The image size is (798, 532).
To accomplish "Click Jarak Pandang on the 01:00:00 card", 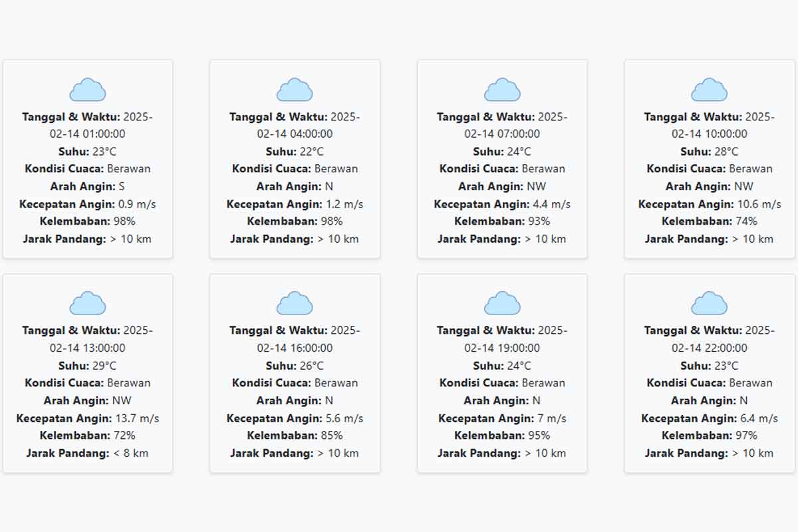I will (88, 239).
